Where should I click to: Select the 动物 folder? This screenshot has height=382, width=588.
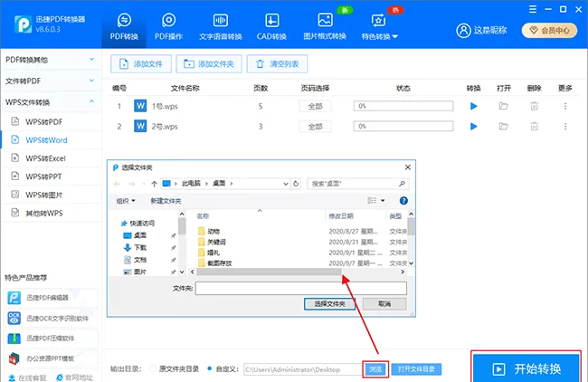click(x=209, y=231)
